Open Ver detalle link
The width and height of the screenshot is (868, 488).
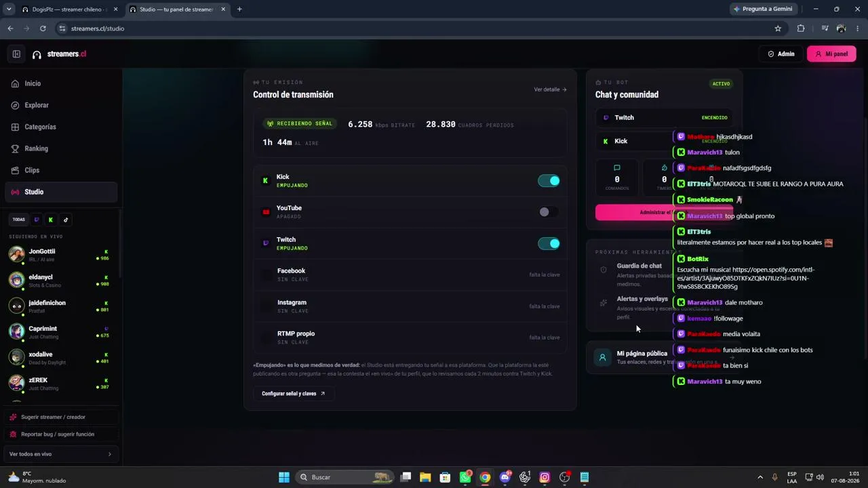[550, 89]
